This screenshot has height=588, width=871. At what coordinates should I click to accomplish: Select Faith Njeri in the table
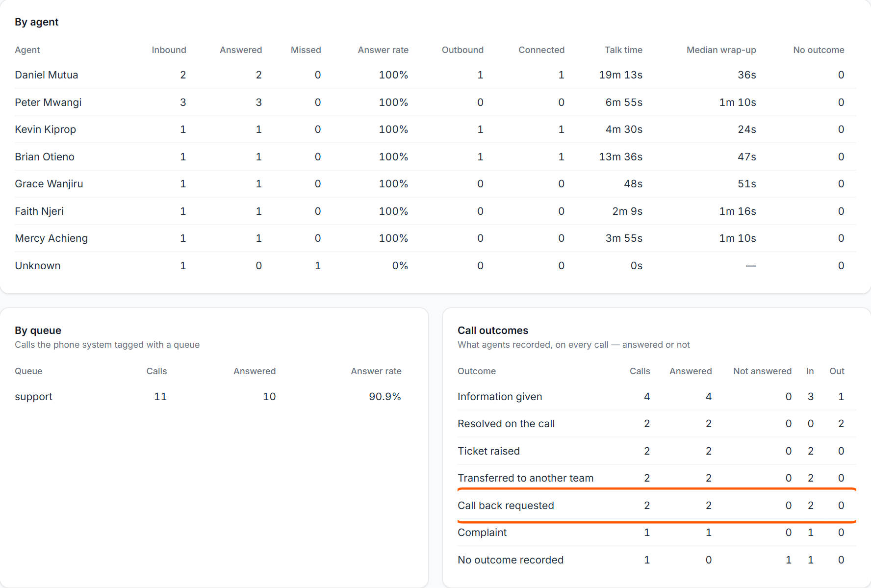coord(39,211)
